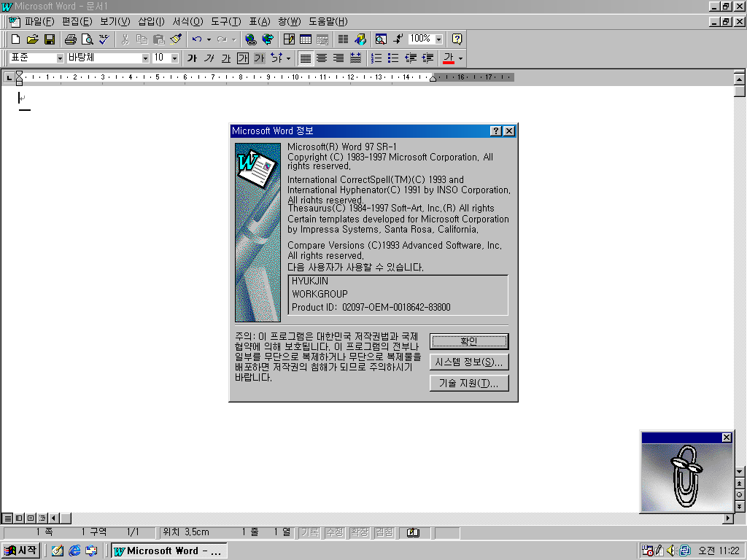This screenshot has height=560, width=747.
Task: Open Print Preview from the toolbar
Action: coord(88,39)
